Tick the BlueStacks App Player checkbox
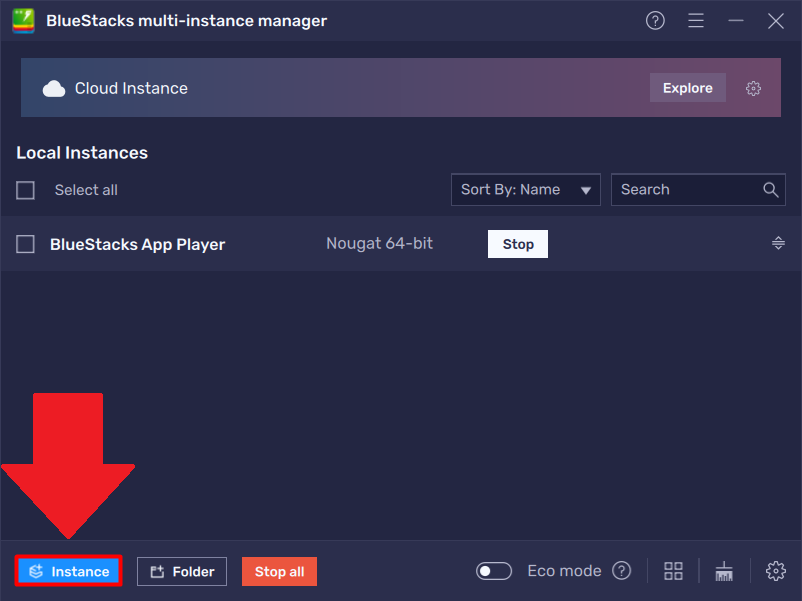This screenshot has width=802, height=601. (26, 244)
